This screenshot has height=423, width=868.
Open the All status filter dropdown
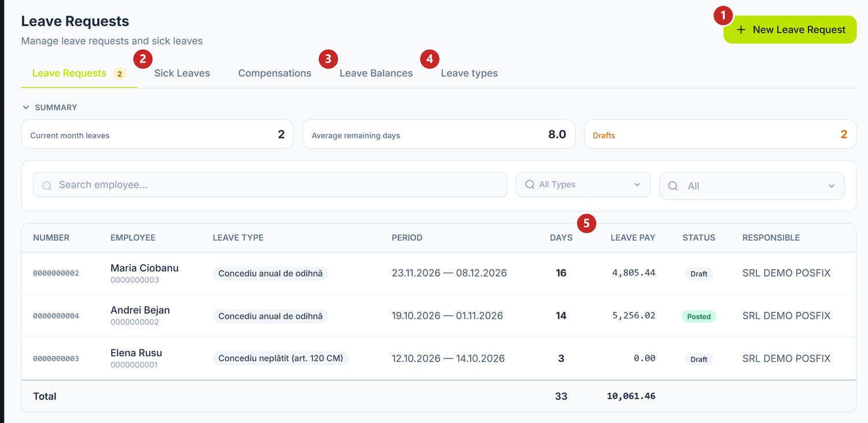752,186
